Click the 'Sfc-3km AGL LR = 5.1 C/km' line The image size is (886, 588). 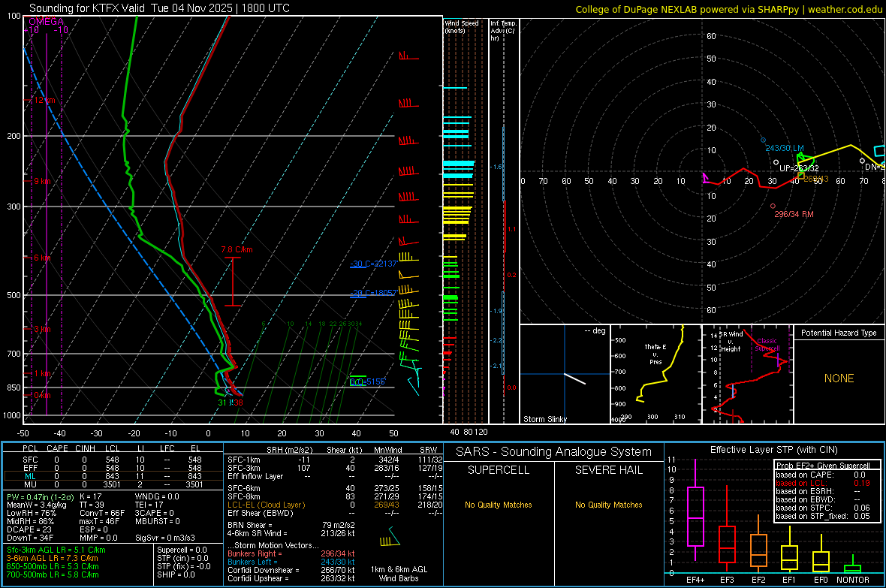click(56, 550)
